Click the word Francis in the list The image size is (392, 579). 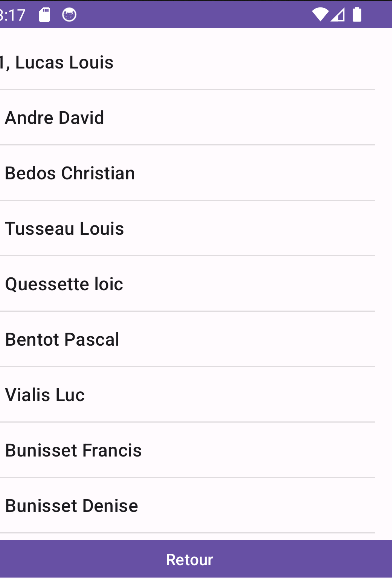(112, 450)
